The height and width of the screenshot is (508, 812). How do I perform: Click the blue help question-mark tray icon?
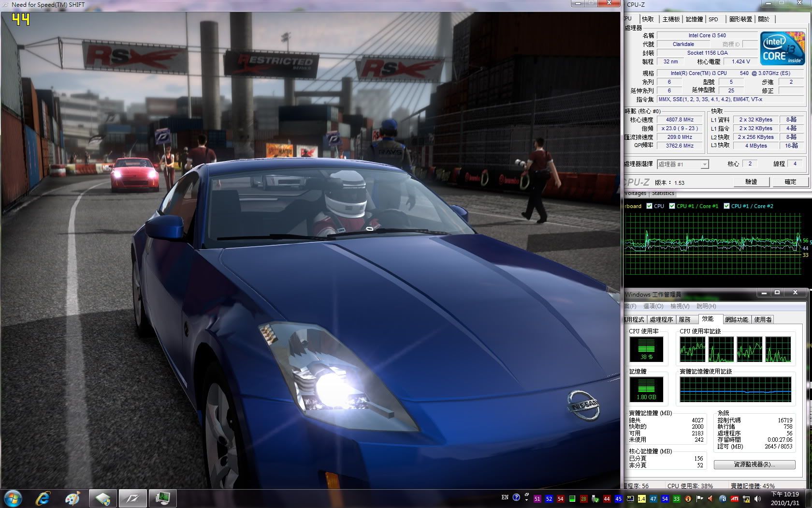(x=516, y=497)
